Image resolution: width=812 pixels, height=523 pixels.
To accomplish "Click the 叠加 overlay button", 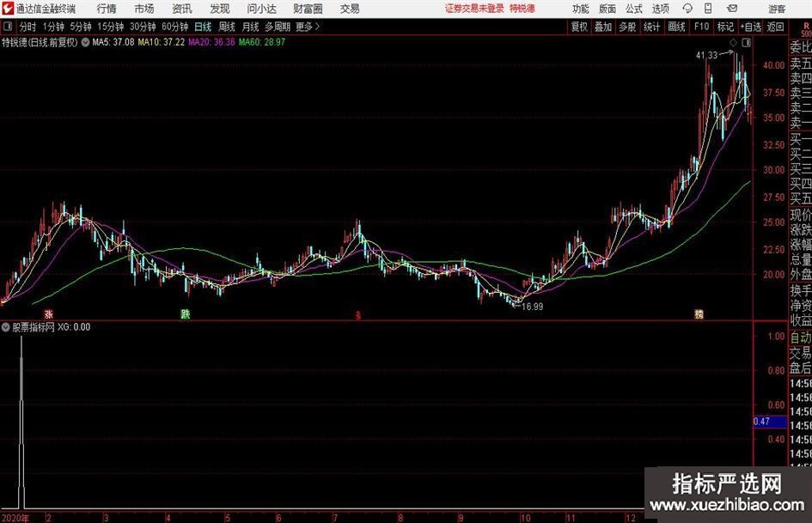I will [x=603, y=27].
